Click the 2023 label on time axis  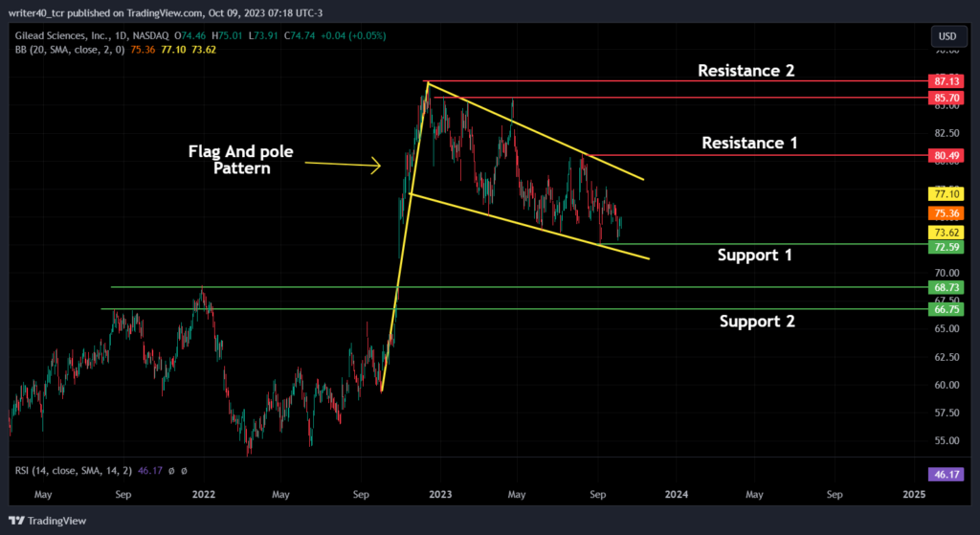(440, 495)
